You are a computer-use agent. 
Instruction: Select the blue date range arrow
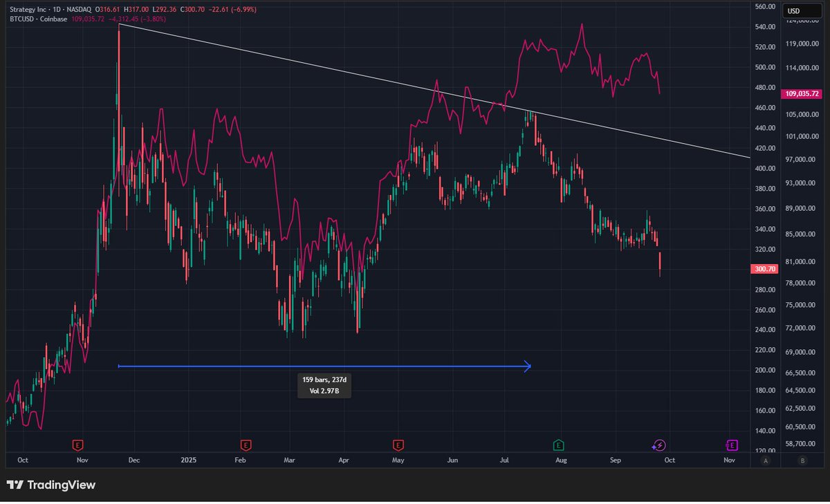[324, 366]
